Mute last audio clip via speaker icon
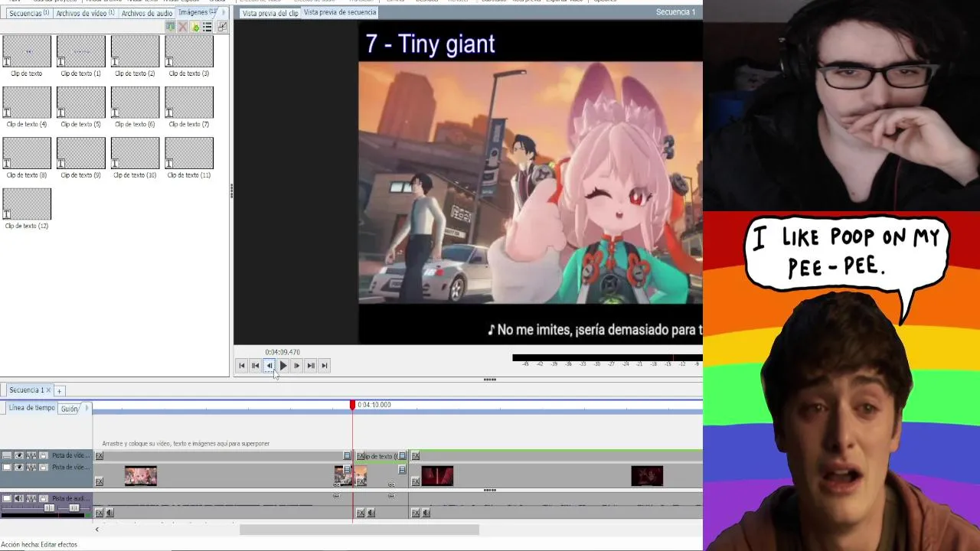Viewport: 980px width, 551px height. click(x=426, y=513)
